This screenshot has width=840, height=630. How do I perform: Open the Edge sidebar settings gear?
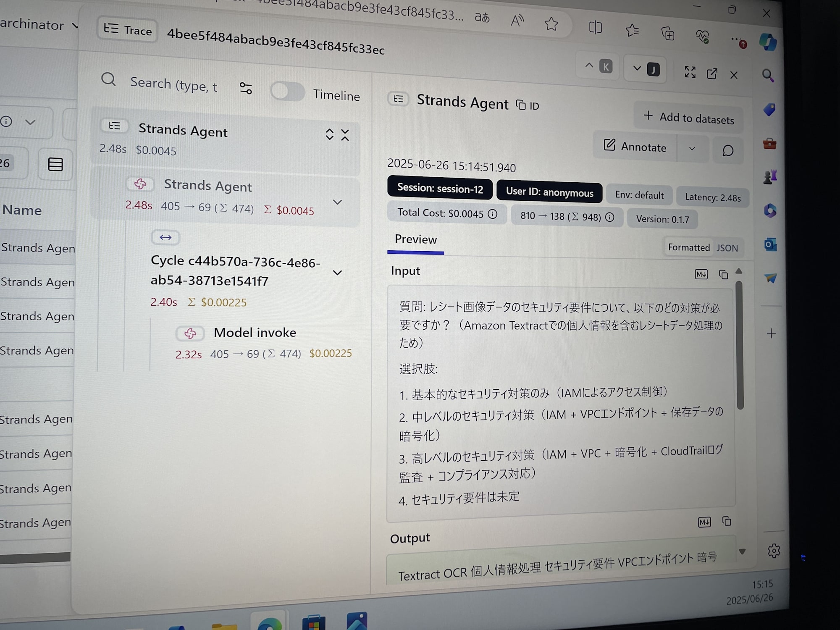click(774, 551)
